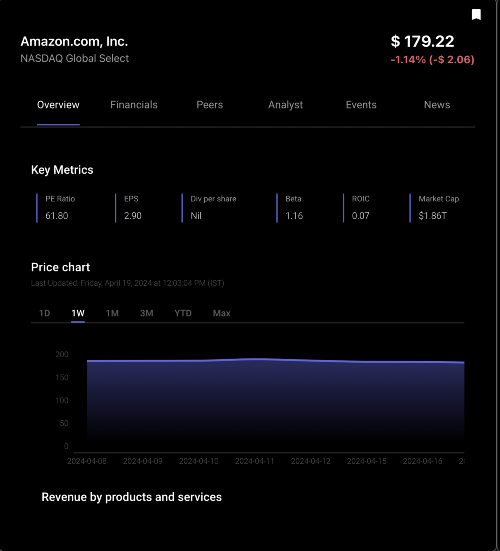Click the $ 179.22 stock price
Image resolution: width=500 pixels, height=551 pixels.
(x=422, y=41)
